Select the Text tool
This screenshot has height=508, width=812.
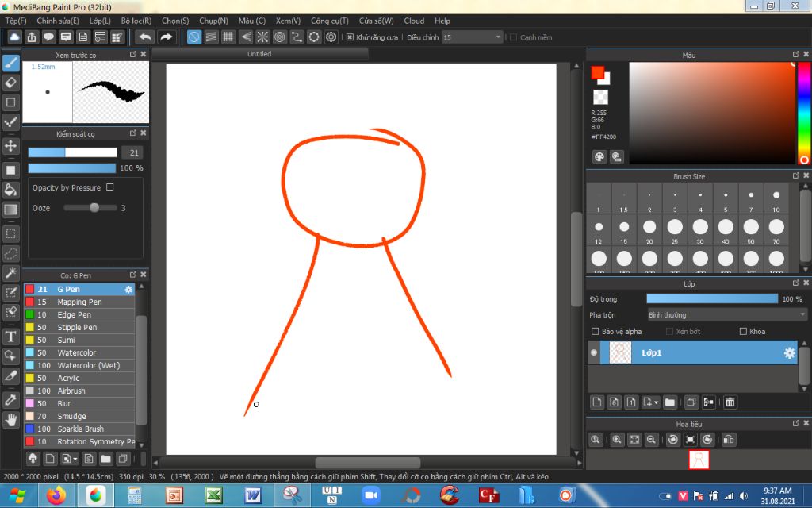11,337
